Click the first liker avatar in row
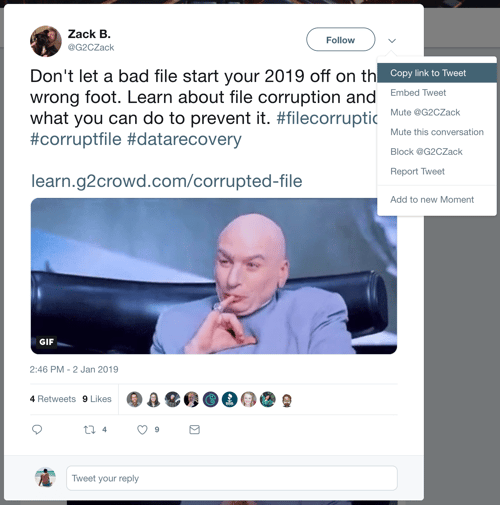The height and width of the screenshot is (505, 500). (134, 399)
